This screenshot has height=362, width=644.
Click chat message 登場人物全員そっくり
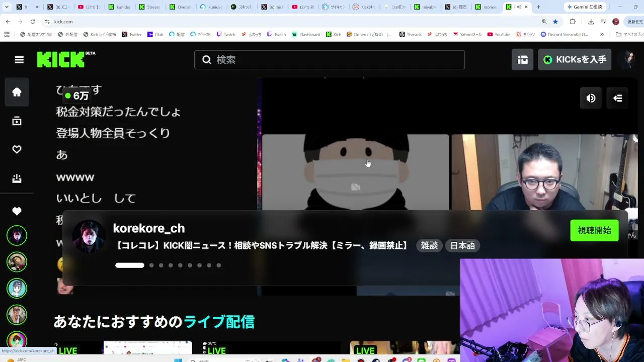pos(113,133)
